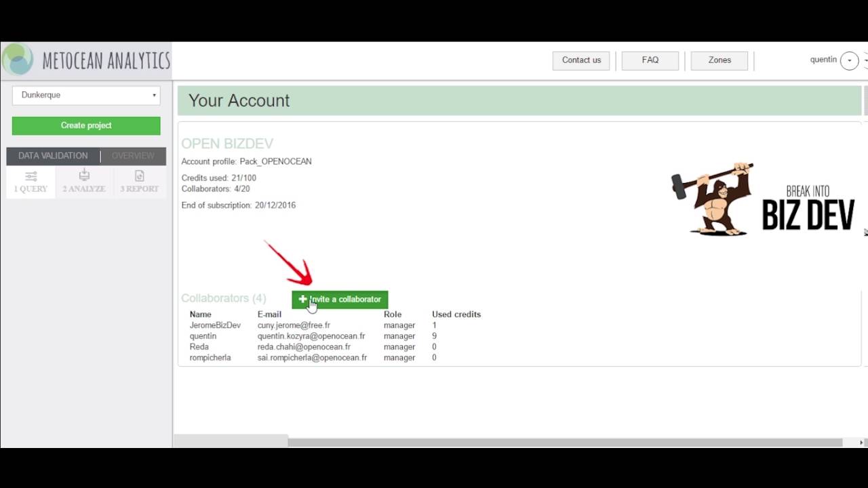Open the Dunkerque zone dropdown
The height and width of the screenshot is (488, 868).
[86, 96]
